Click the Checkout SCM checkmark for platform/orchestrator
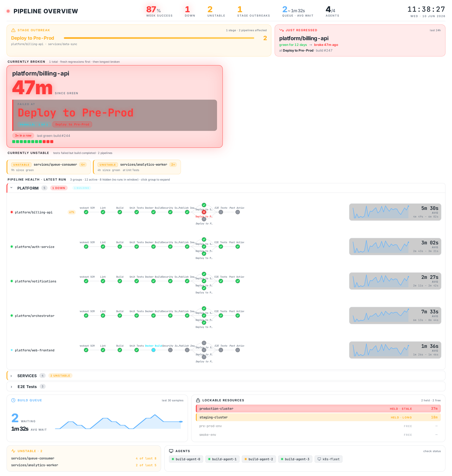Viewport: 452px width, 476px height. (x=86, y=316)
